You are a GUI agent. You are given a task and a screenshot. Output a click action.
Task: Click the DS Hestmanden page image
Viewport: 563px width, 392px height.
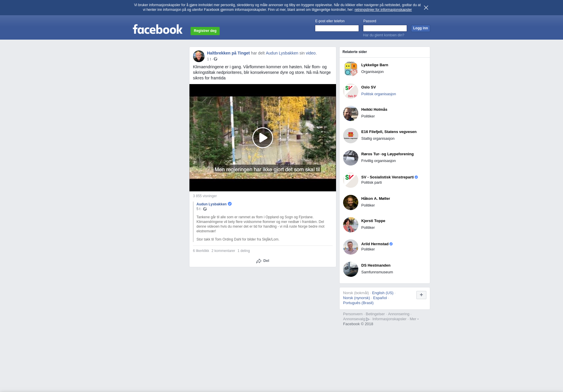(x=350, y=269)
